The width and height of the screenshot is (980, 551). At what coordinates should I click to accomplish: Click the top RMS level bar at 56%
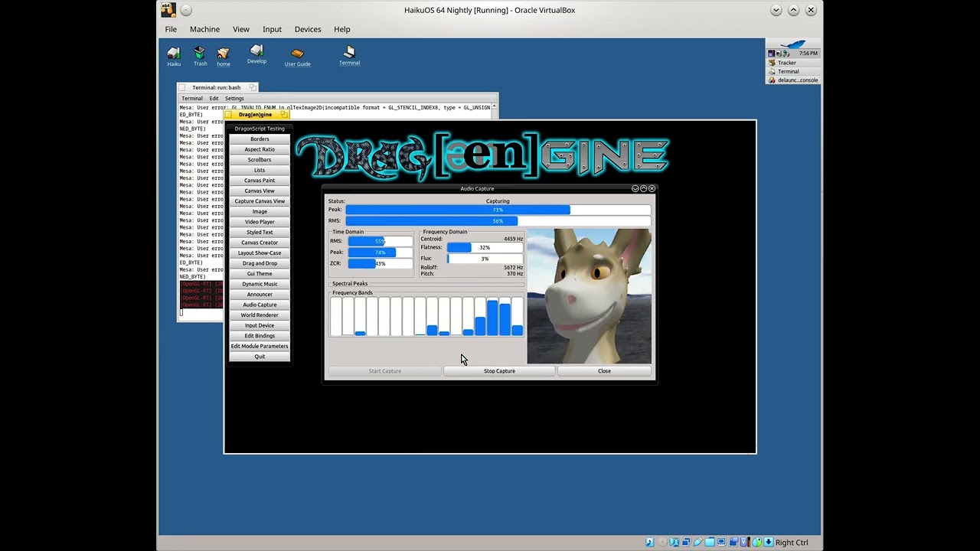(x=498, y=221)
